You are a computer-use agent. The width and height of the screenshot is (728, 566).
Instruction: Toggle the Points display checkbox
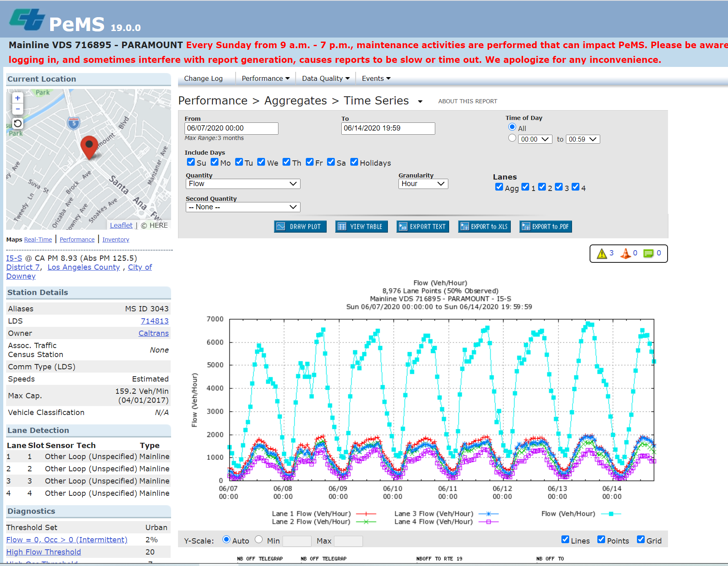(601, 539)
